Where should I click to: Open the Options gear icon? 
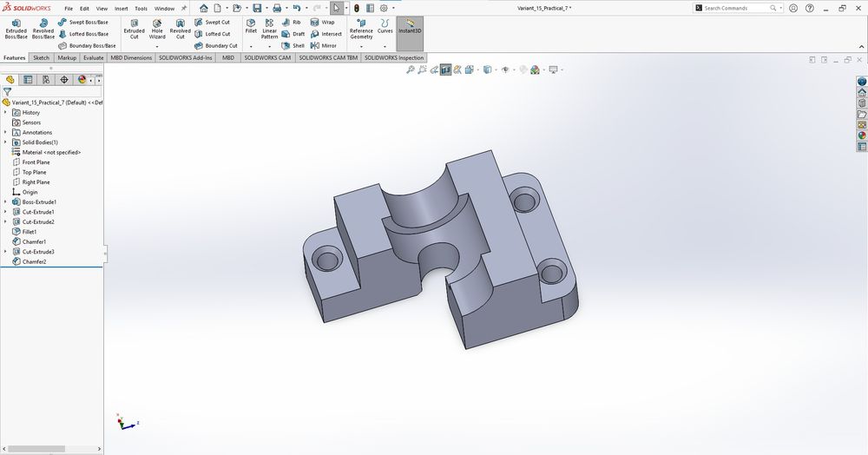coord(384,9)
